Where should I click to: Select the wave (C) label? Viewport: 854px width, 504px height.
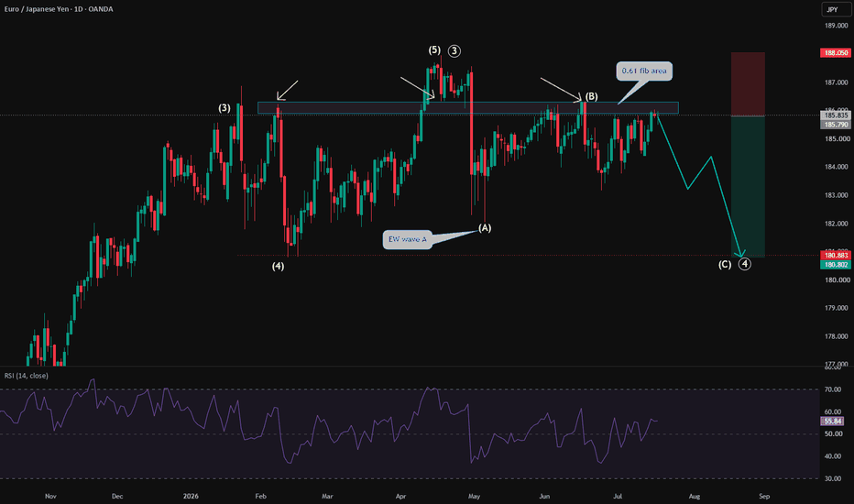pyautogui.click(x=725, y=265)
